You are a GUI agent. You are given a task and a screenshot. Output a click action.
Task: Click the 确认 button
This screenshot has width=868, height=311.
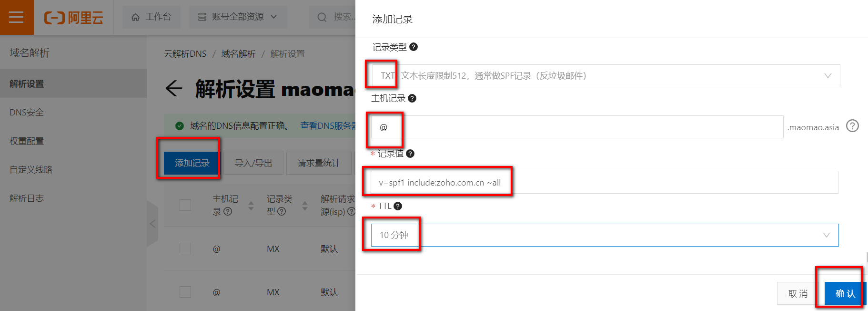pyautogui.click(x=845, y=293)
